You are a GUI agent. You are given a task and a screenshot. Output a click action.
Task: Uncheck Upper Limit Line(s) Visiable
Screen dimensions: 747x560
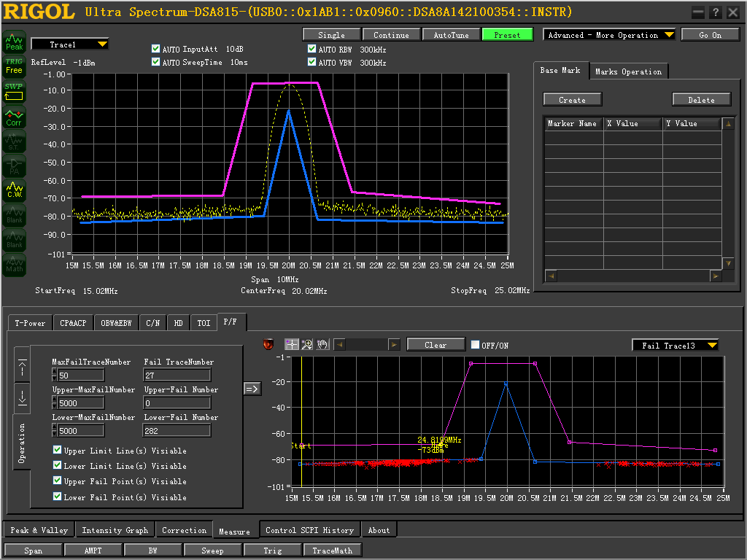[x=57, y=450]
